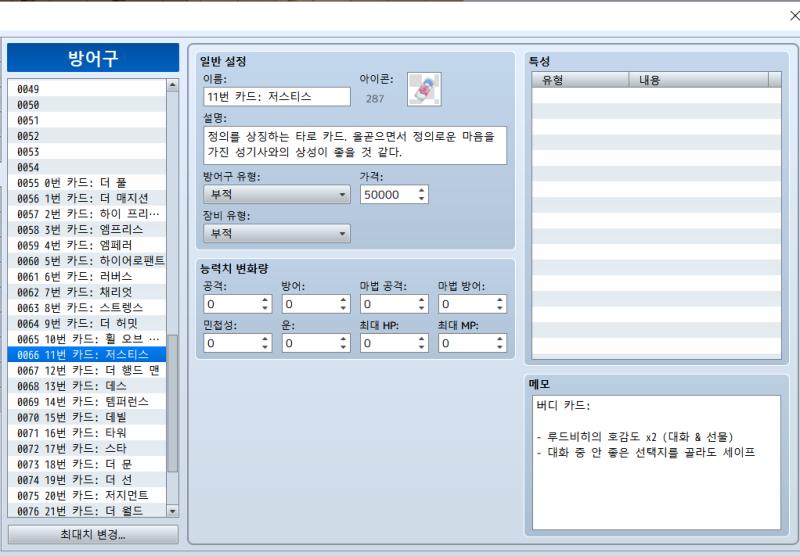This screenshot has height=556, width=800.
Task: Select list entry 0065 10번 카드: 휠 오브…
Action: pyautogui.click(x=87, y=339)
